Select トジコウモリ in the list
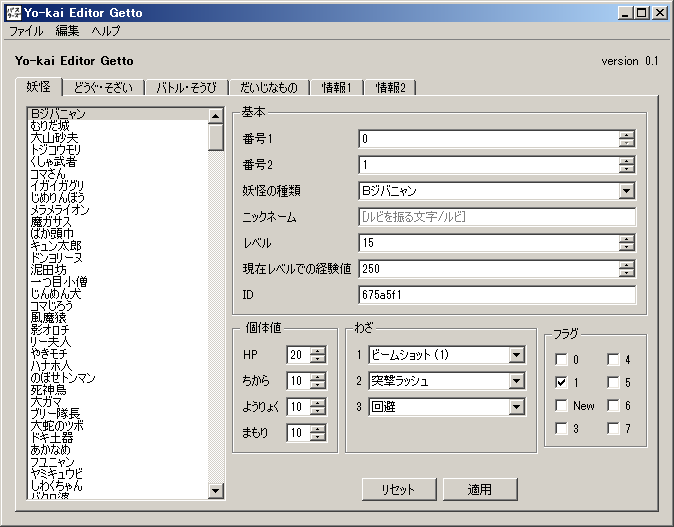 (118, 150)
